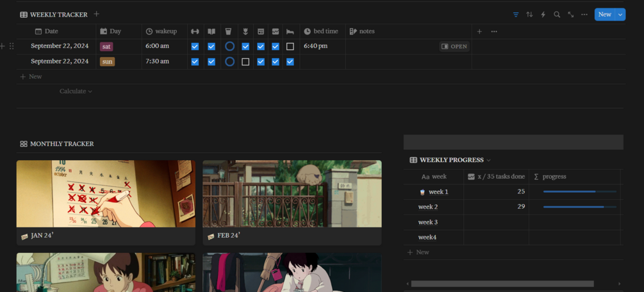
Task: Uncheck the bed checkbox in the sun row
Action: 290,61
